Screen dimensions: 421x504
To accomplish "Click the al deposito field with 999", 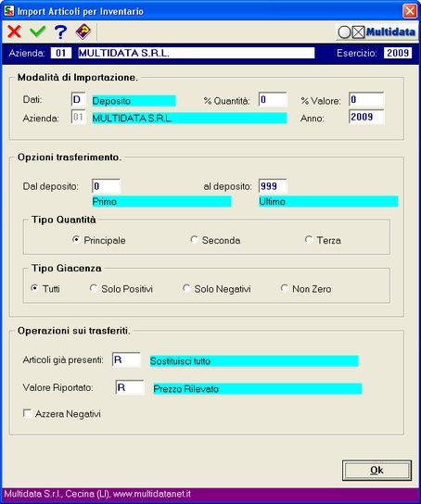I will click(x=273, y=186).
